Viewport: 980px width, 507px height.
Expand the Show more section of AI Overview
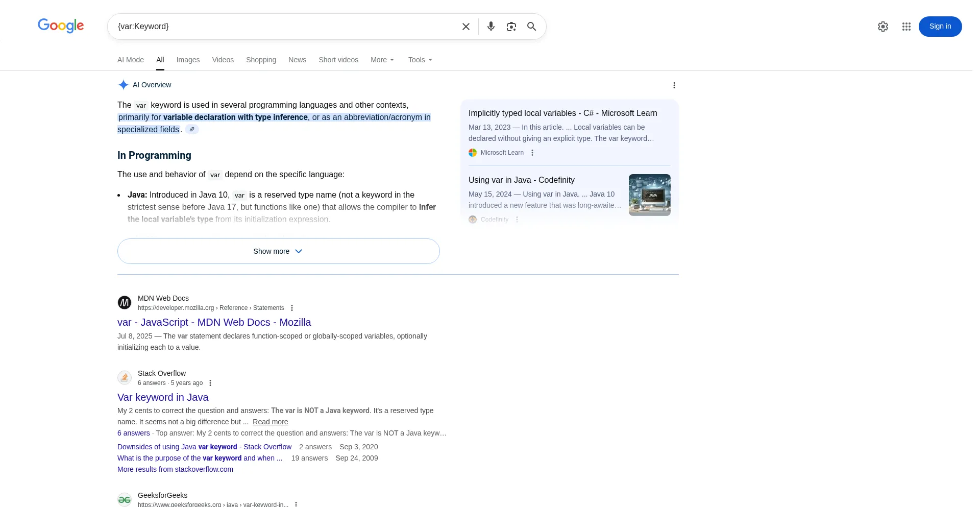[x=278, y=251]
